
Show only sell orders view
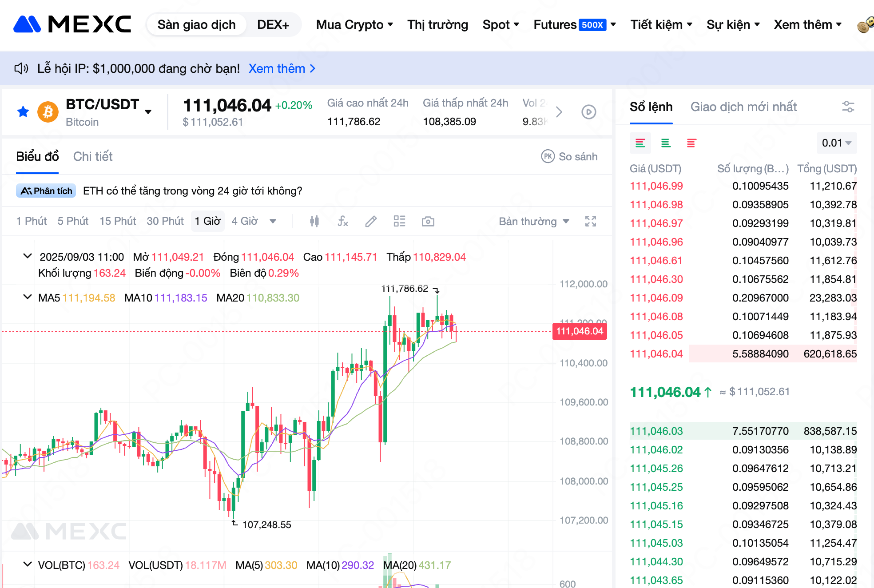pos(691,143)
